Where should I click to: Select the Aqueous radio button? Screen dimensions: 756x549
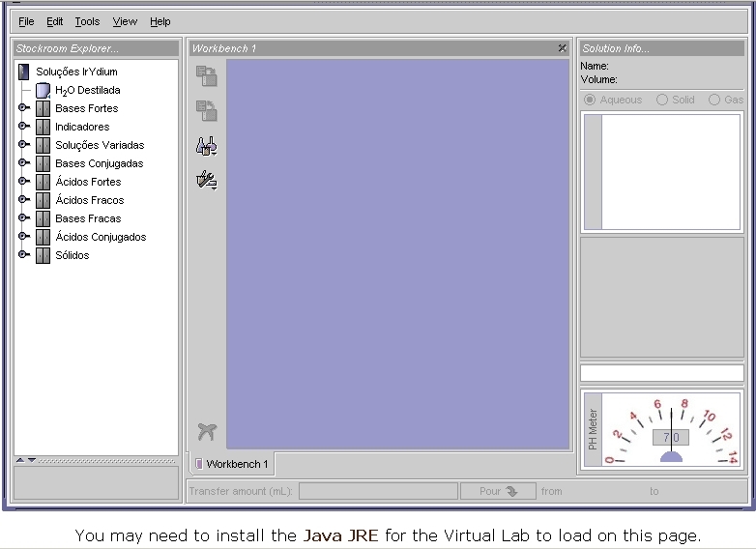click(590, 100)
